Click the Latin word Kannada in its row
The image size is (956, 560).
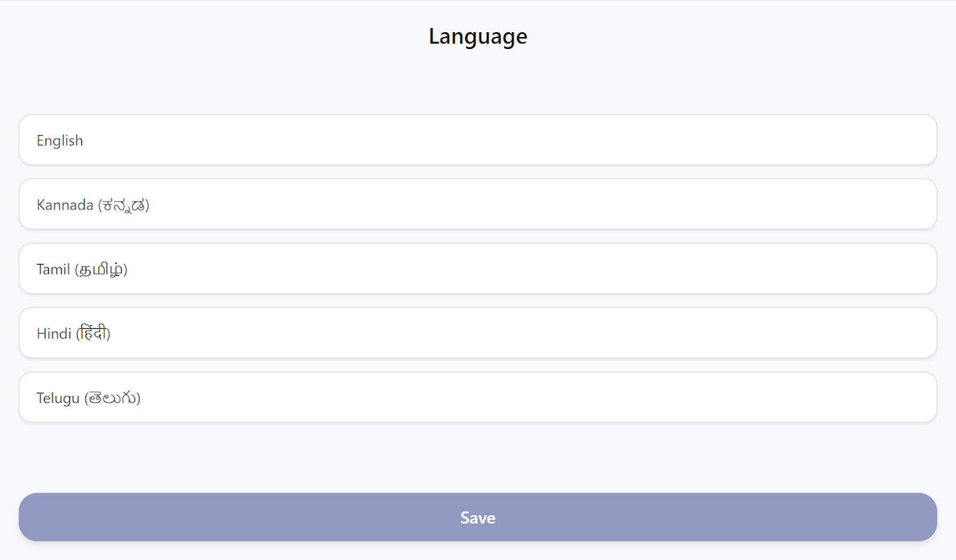click(64, 205)
